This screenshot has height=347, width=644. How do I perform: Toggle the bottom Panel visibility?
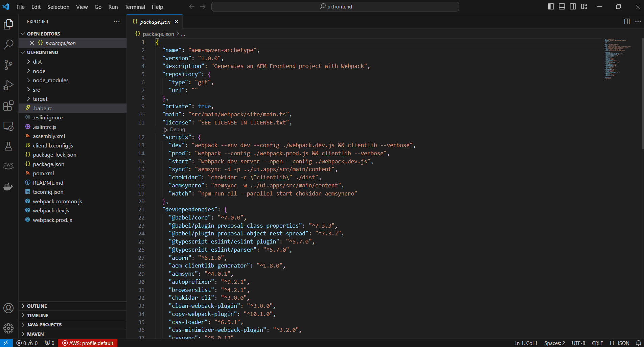[562, 7]
